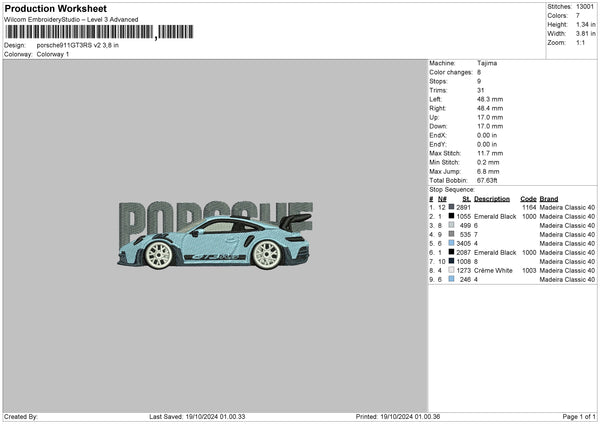Select the 'N#' column header
The height and width of the screenshot is (424, 600).
click(442, 199)
